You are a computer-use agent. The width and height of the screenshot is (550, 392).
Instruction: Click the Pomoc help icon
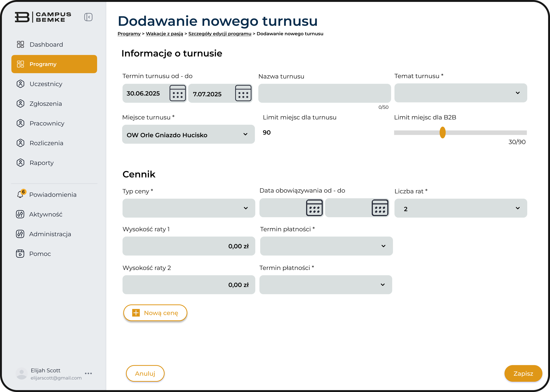click(x=20, y=254)
